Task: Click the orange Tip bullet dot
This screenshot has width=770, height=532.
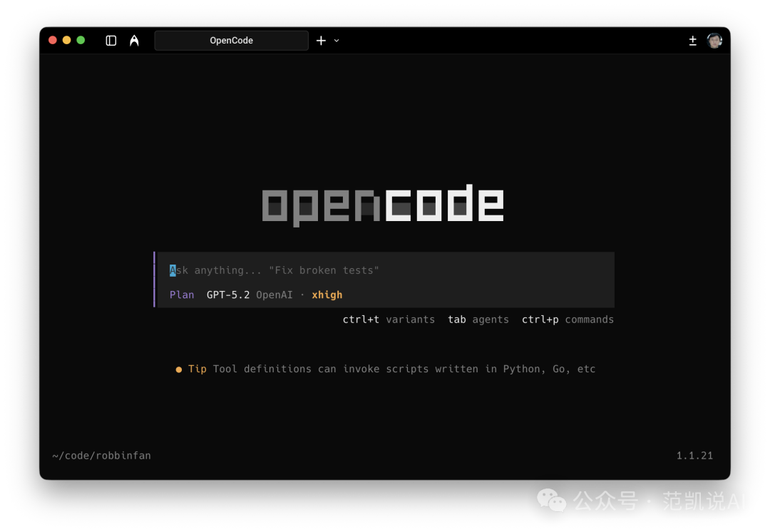Action: point(178,369)
